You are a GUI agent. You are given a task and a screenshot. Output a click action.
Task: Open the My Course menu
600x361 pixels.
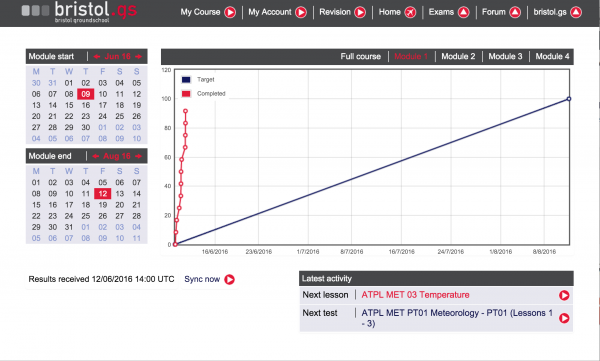[200, 12]
